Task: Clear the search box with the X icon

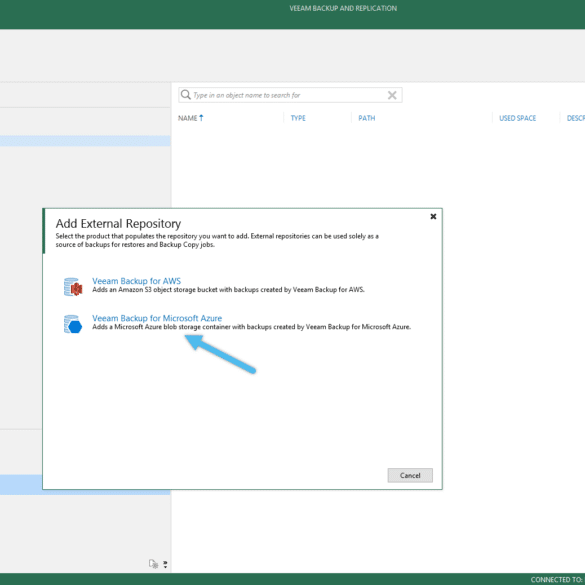Action: (x=392, y=95)
